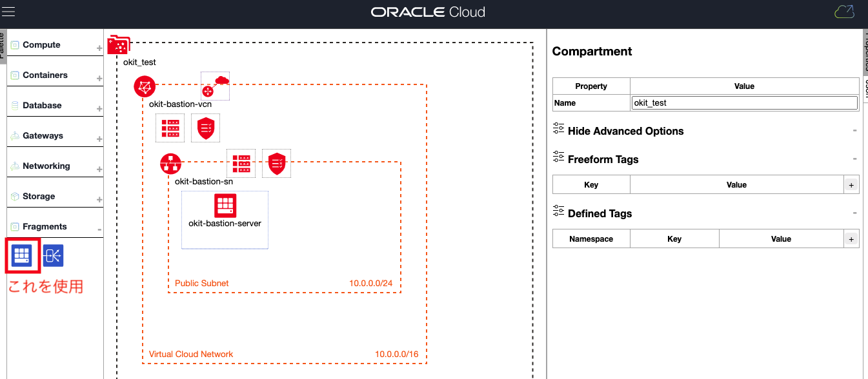
Task: Click the sliders icon beside Defined Tags
Action: (x=558, y=211)
